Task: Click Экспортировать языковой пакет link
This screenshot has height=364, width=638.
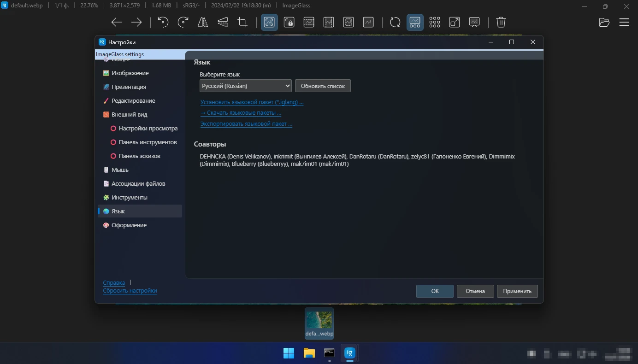Action: [x=246, y=123]
